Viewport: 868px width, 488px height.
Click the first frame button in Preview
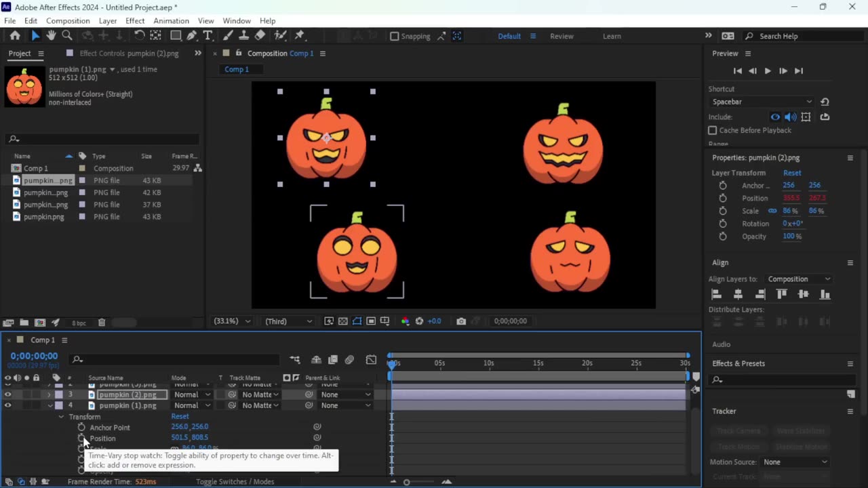[x=738, y=71]
